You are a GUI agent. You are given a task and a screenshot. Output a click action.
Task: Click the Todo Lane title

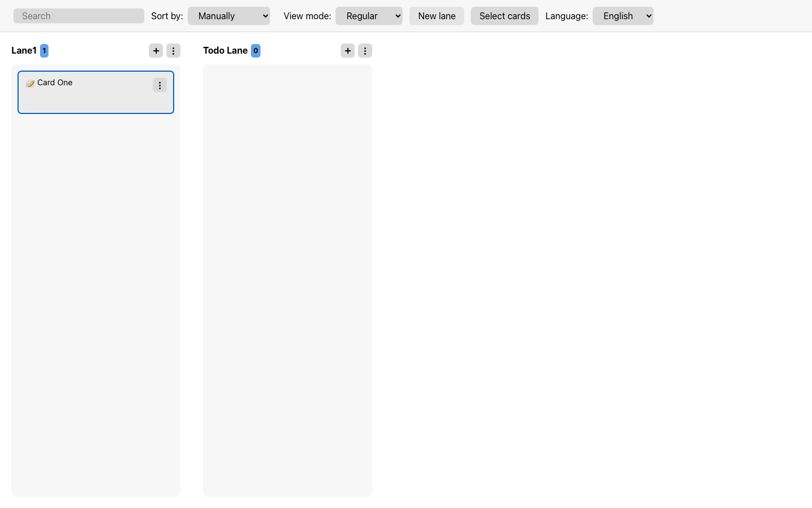(x=226, y=50)
